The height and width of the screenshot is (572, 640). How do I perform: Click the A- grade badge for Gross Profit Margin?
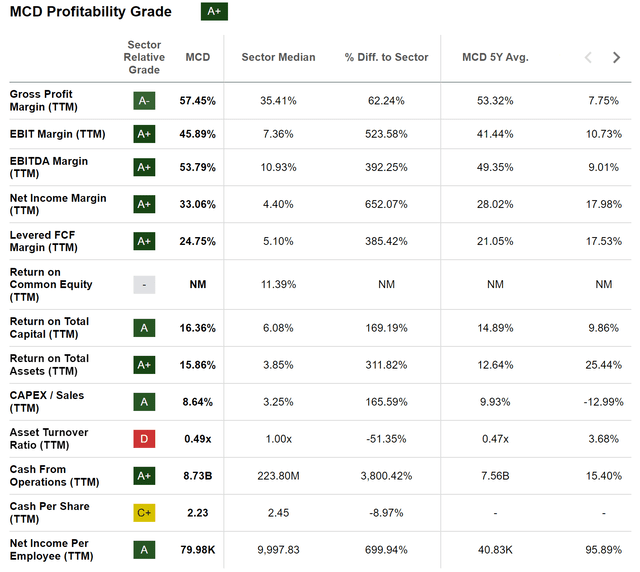click(x=145, y=100)
